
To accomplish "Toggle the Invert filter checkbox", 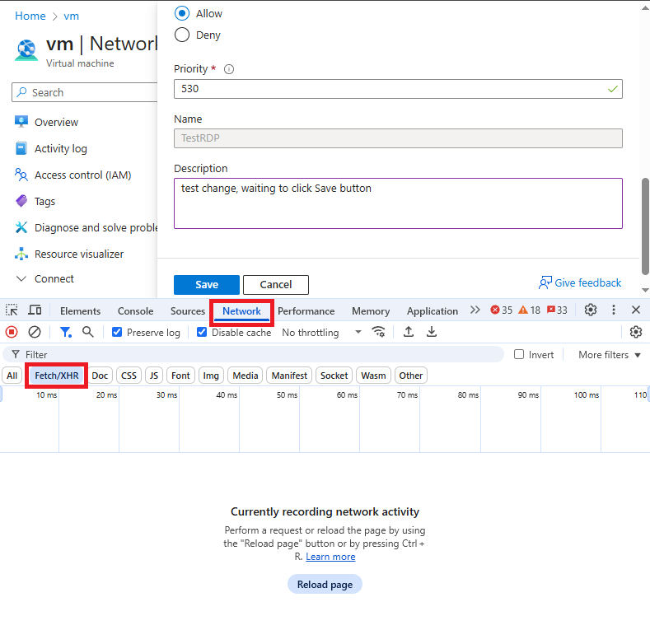I will (x=518, y=354).
